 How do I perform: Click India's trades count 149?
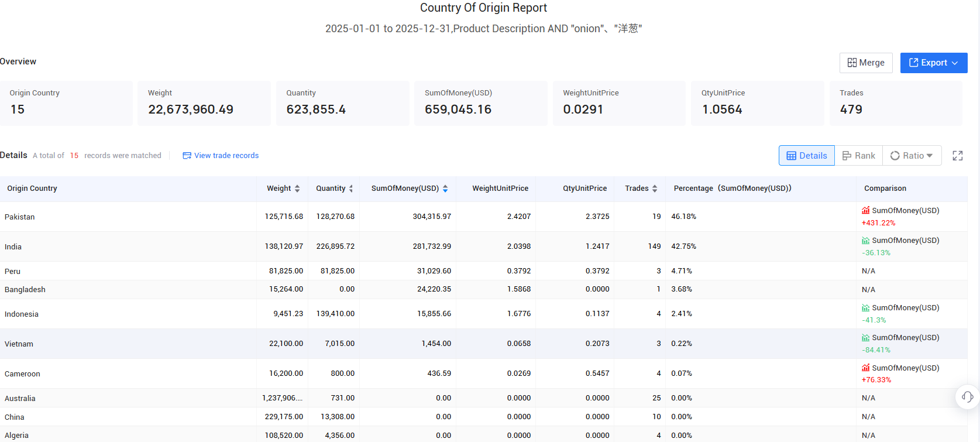pyautogui.click(x=654, y=246)
